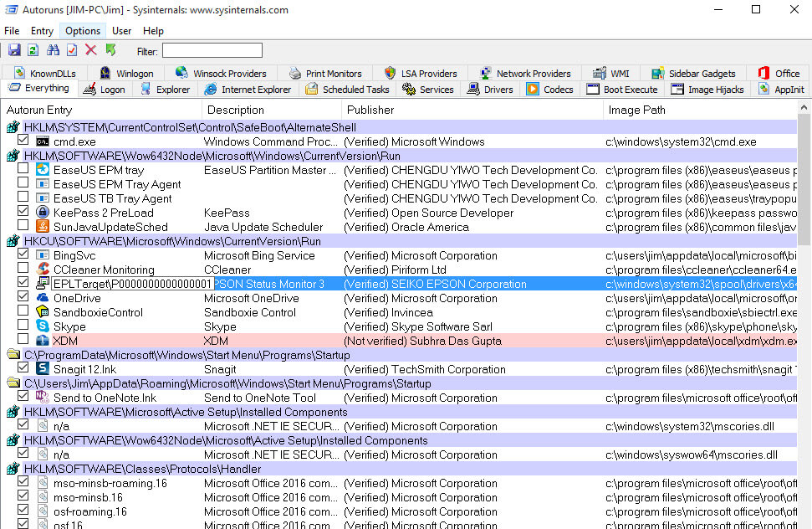Click the CCleaner Monitoring icon
This screenshot has height=529, width=812.
click(43, 269)
